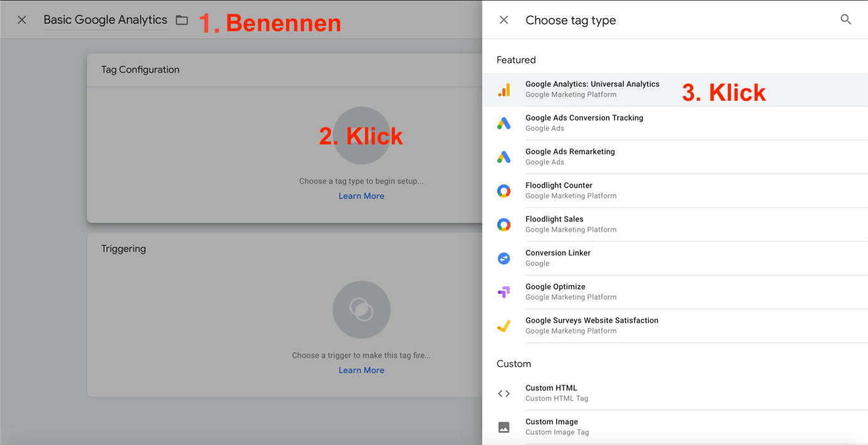Open search in Choose tag type panel
The image size is (868, 445).
click(x=846, y=20)
